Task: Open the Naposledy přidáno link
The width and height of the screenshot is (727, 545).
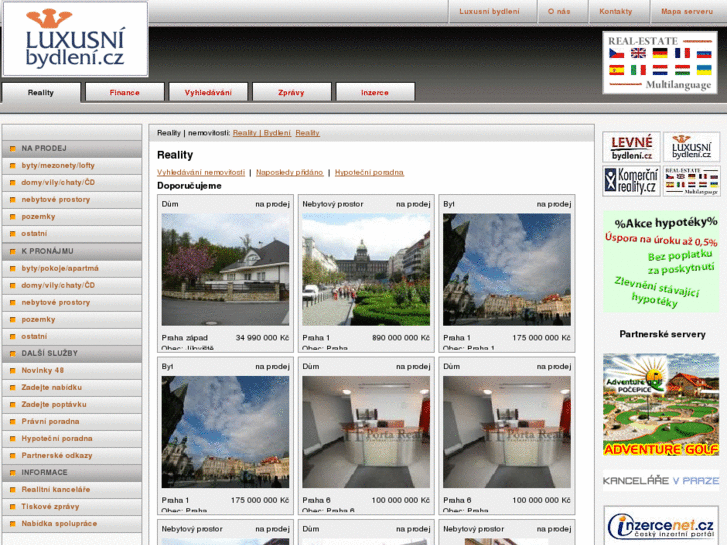Action: [x=289, y=172]
